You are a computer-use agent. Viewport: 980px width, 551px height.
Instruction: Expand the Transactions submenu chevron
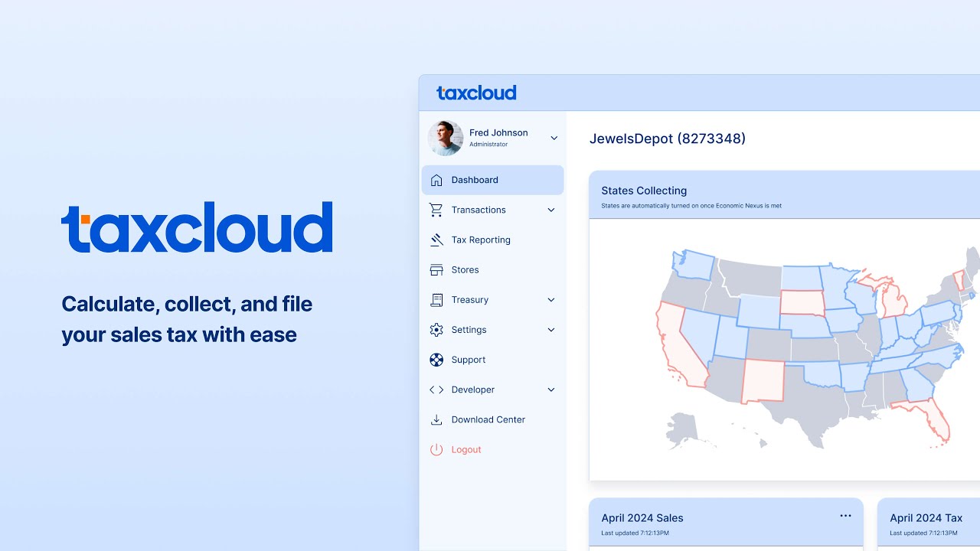point(551,210)
